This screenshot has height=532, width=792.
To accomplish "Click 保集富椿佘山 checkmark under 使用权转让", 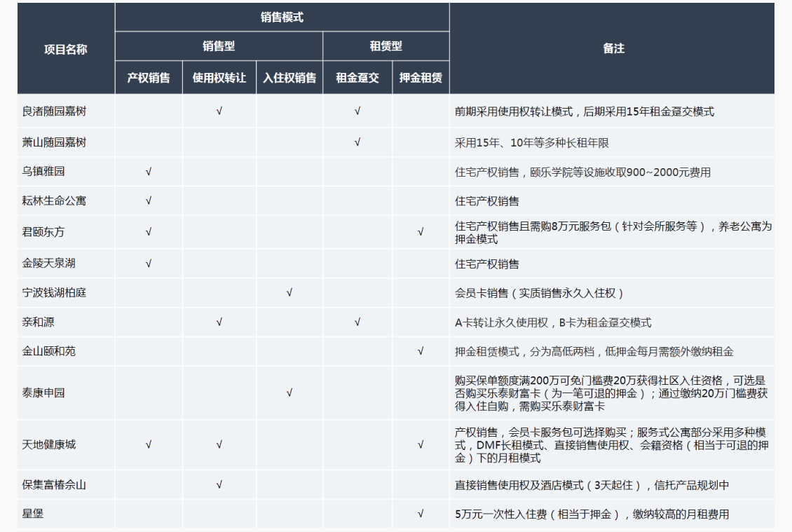I will pos(219,484).
